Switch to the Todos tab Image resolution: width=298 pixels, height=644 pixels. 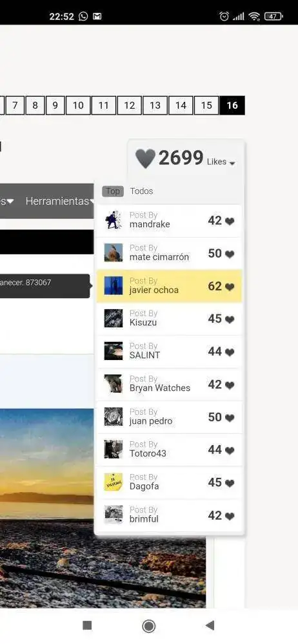pyautogui.click(x=142, y=191)
